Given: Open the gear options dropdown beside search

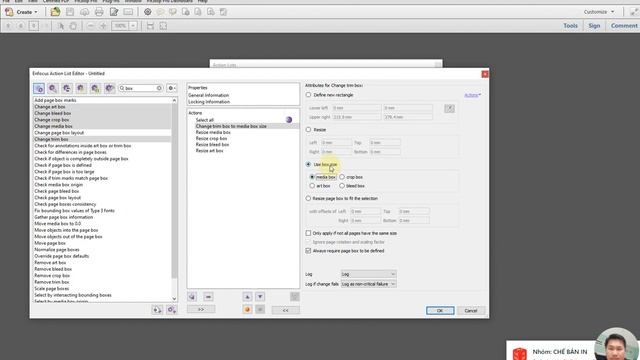Looking at the screenshot, I should coord(172,88).
